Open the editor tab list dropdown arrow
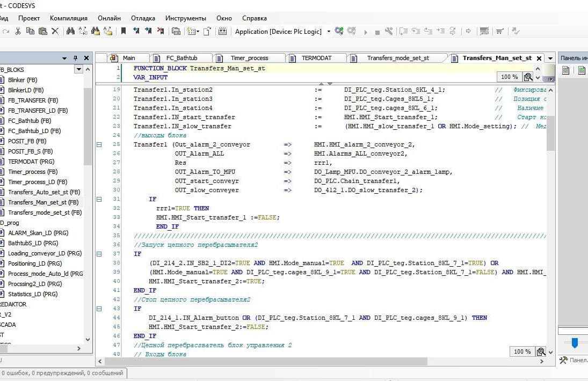Image resolution: width=588 pixels, height=381 pixels. [550, 58]
